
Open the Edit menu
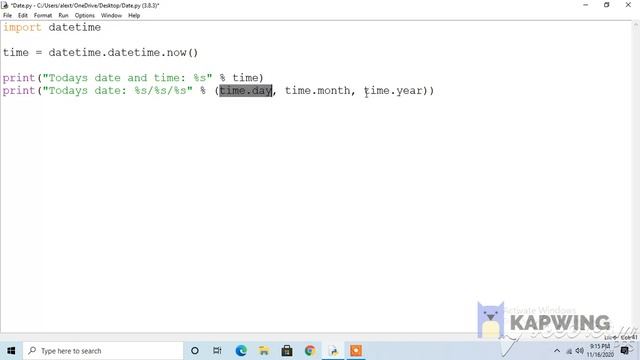[22, 16]
